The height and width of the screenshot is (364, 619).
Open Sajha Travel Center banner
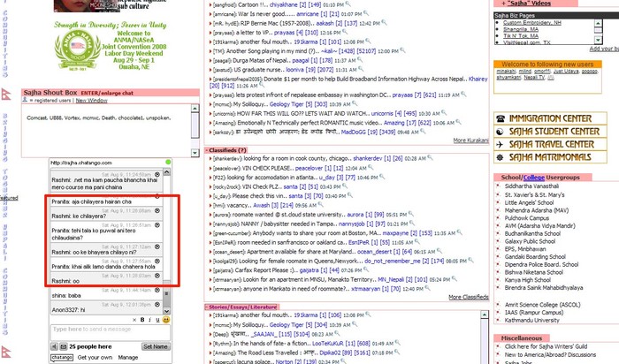[550, 144]
